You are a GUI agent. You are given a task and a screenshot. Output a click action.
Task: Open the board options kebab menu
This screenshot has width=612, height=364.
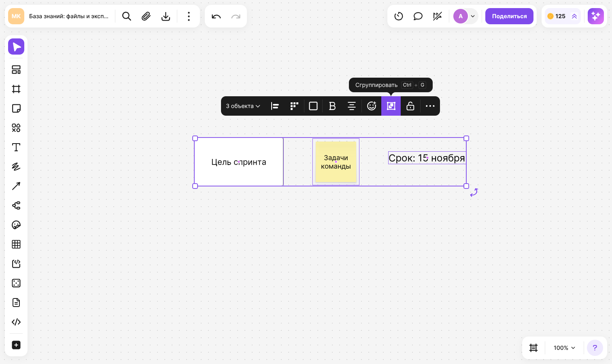189,16
